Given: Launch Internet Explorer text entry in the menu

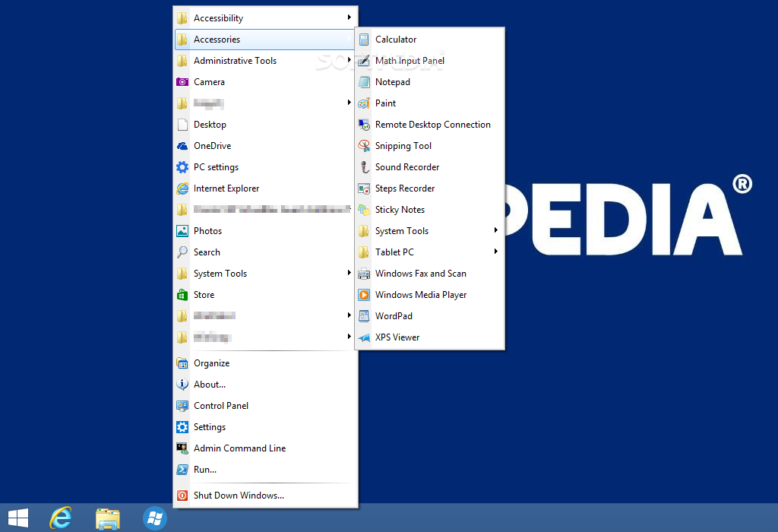Looking at the screenshot, I should coord(226,188).
